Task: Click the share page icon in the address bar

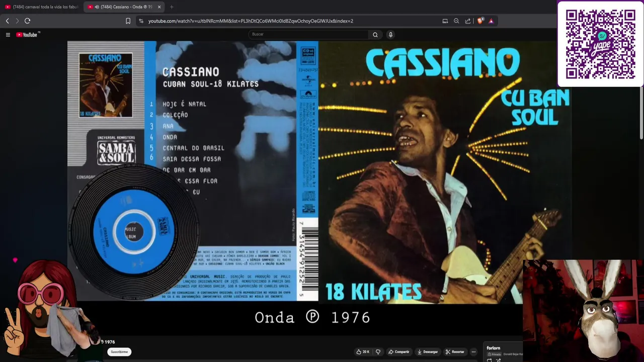Action: (468, 21)
